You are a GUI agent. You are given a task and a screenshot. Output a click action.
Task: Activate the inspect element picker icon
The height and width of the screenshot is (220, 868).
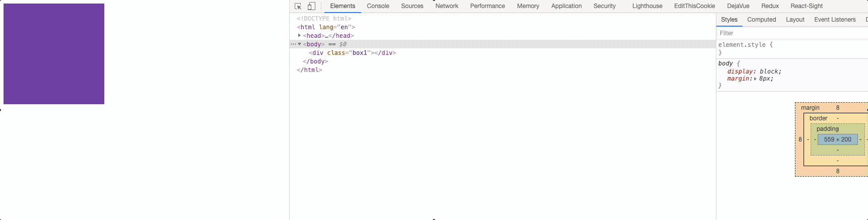coord(298,6)
